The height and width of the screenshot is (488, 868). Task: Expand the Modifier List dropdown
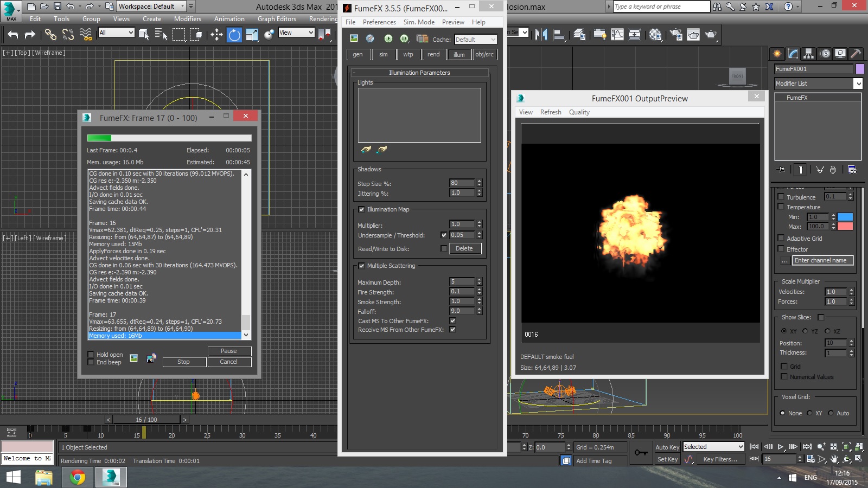(818, 84)
